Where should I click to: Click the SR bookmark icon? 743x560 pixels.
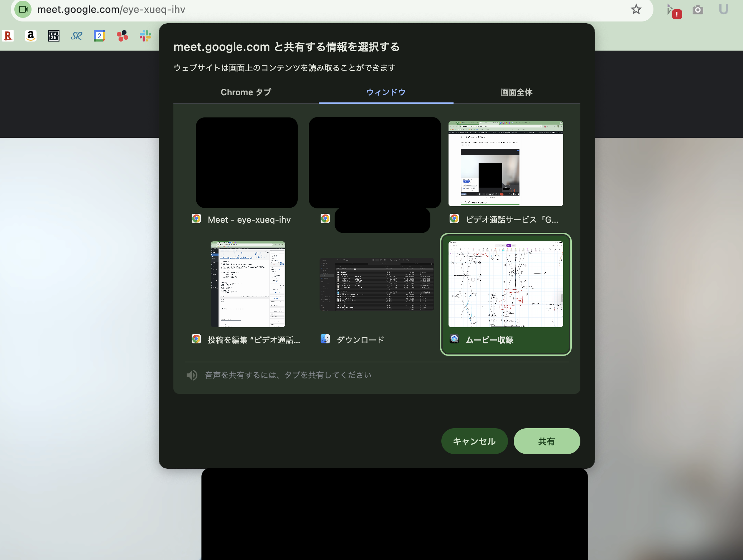(x=77, y=36)
